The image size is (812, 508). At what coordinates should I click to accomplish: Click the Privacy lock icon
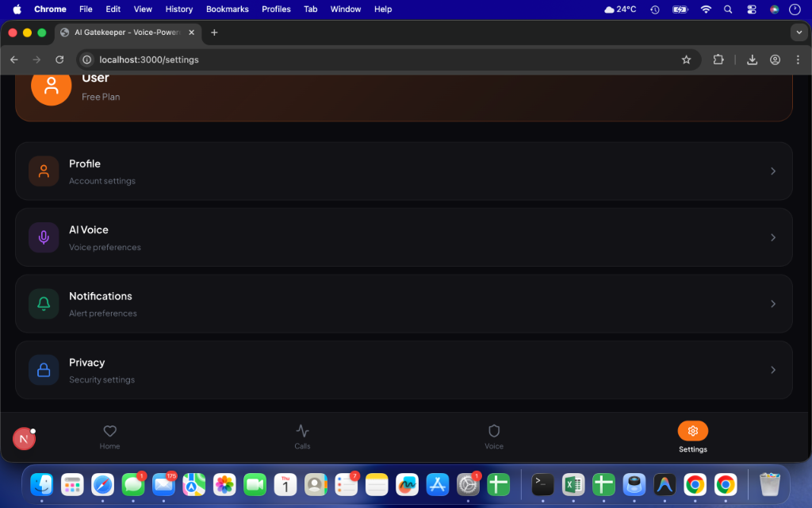[44, 370]
